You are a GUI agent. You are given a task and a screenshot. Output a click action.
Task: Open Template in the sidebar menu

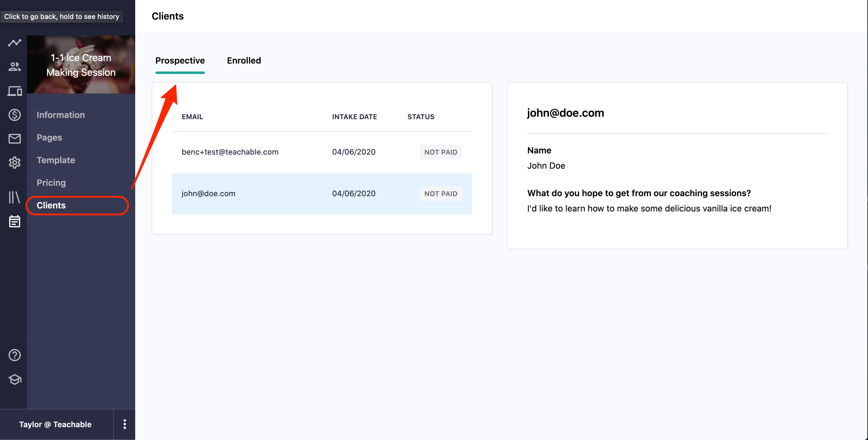(56, 160)
